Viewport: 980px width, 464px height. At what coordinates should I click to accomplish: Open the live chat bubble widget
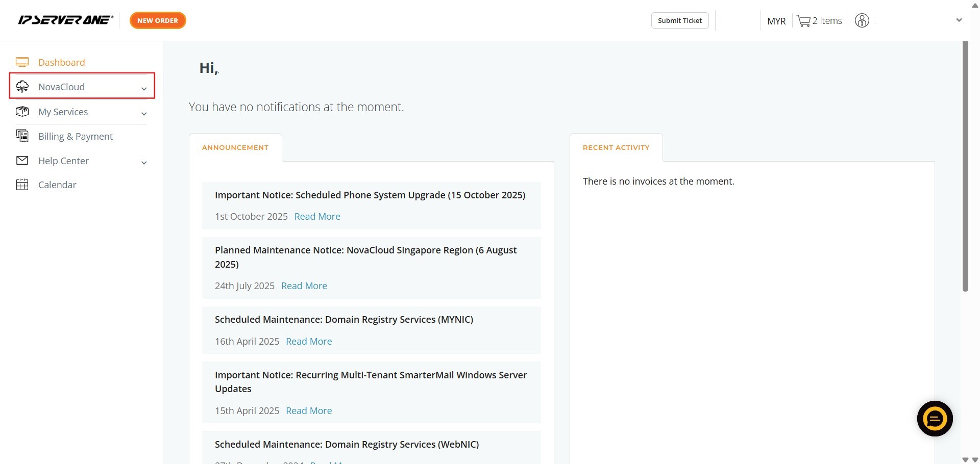click(x=935, y=419)
